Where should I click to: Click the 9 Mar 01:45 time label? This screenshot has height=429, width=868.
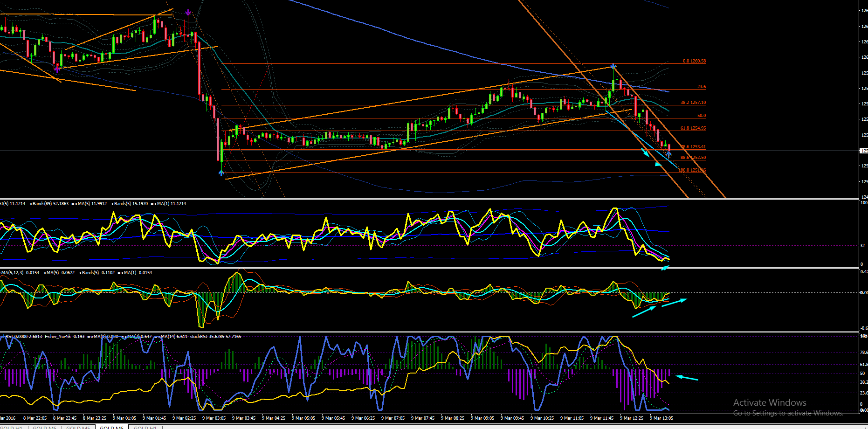[x=154, y=418]
